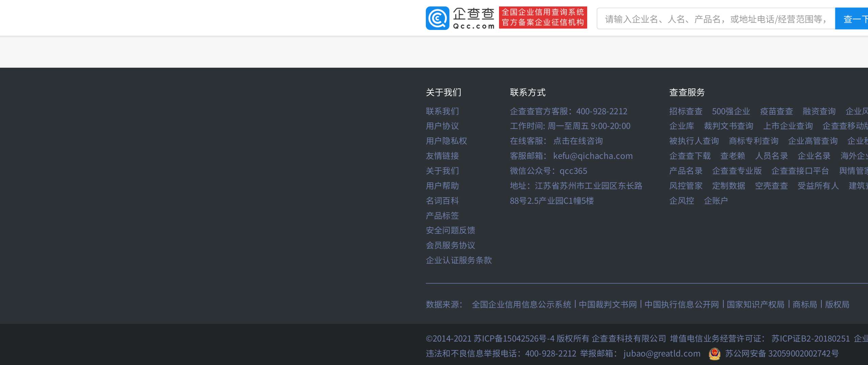Open the 中国裁判文书网 link

click(608, 304)
